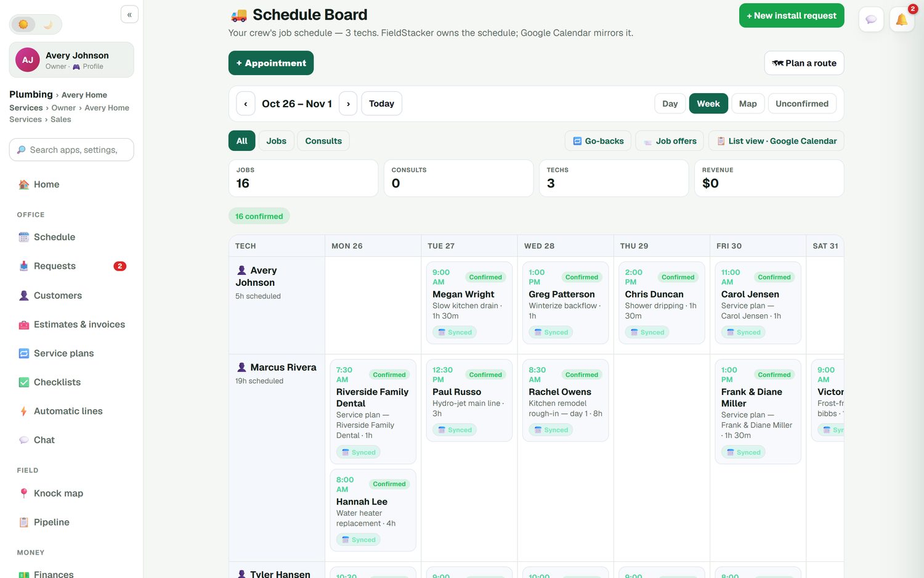Switch to Map view
Viewport: 924px width, 578px height.
[748, 104]
